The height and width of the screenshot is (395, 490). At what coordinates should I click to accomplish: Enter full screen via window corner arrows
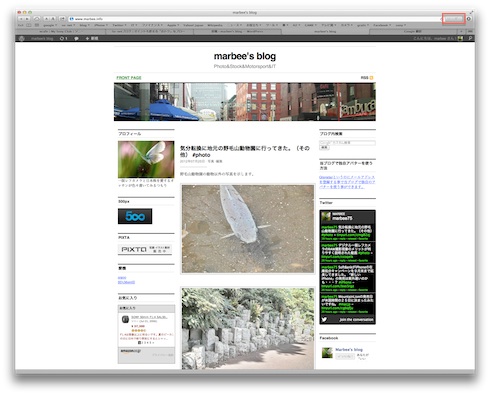pos(471,12)
